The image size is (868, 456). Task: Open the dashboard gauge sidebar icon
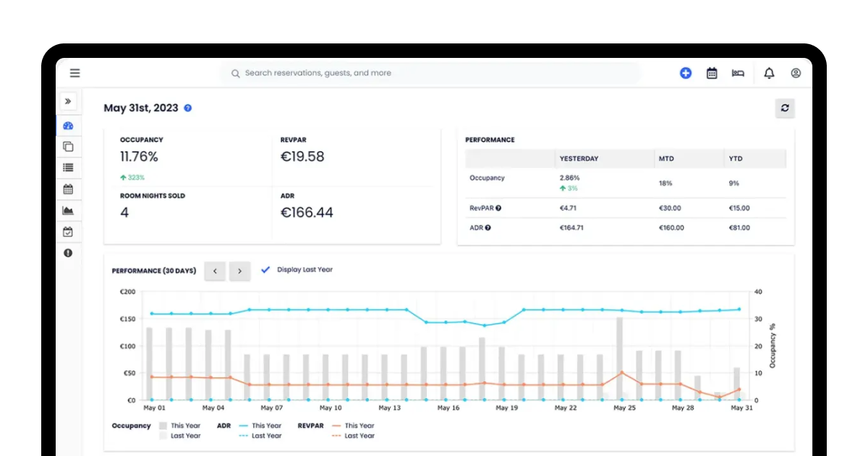tap(68, 125)
